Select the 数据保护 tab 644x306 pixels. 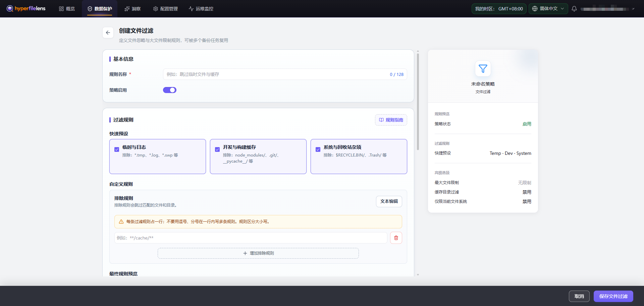pos(100,9)
